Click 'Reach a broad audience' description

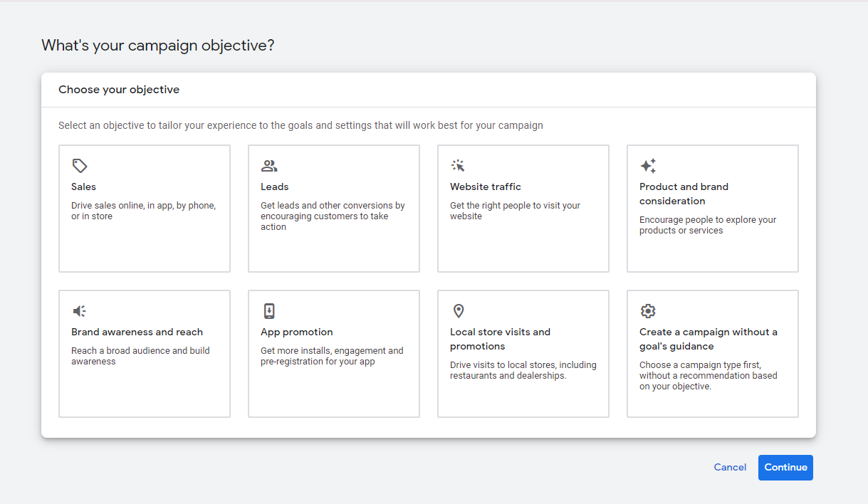pos(140,356)
